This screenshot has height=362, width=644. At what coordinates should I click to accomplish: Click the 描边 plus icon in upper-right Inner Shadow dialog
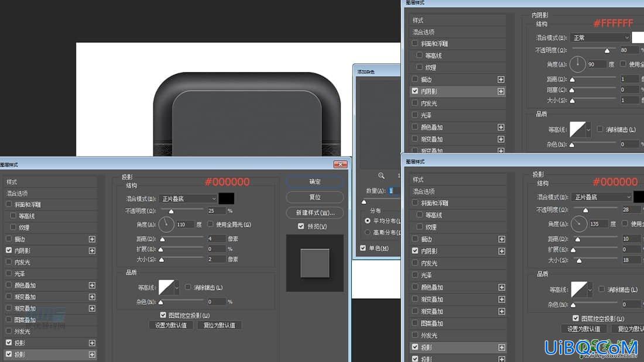pyautogui.click(x=501, y=79)
